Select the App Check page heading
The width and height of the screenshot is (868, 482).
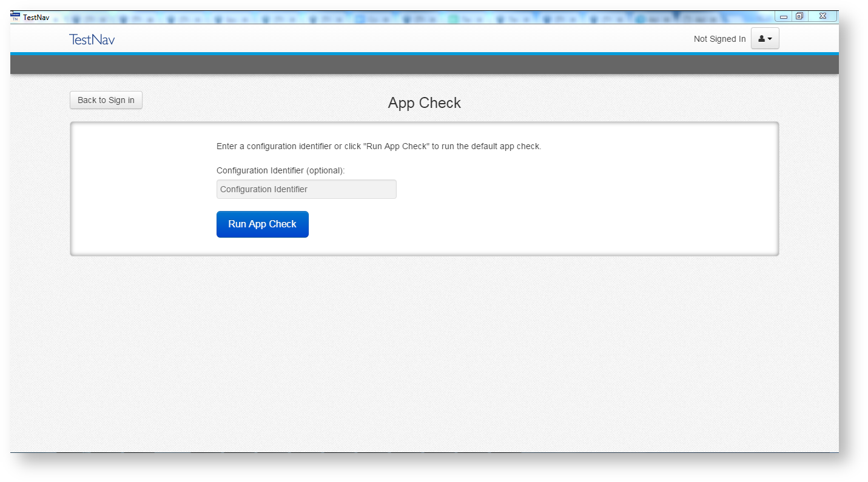tap(424, 103)
